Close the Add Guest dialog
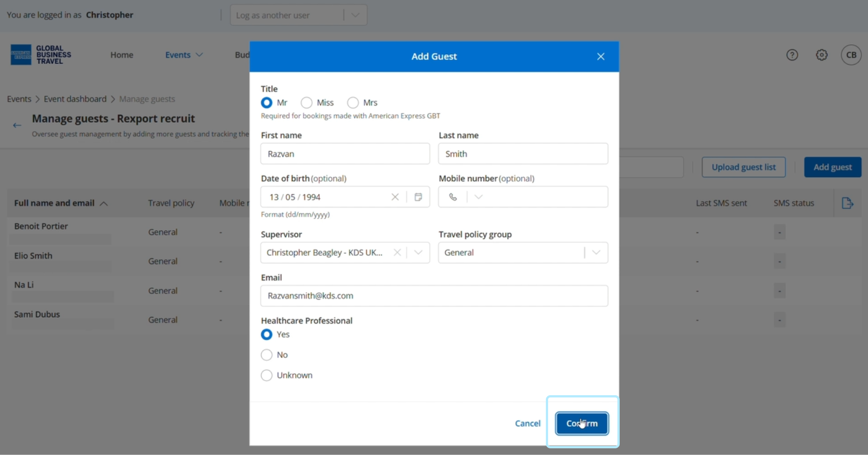 [x=600, y=56]
